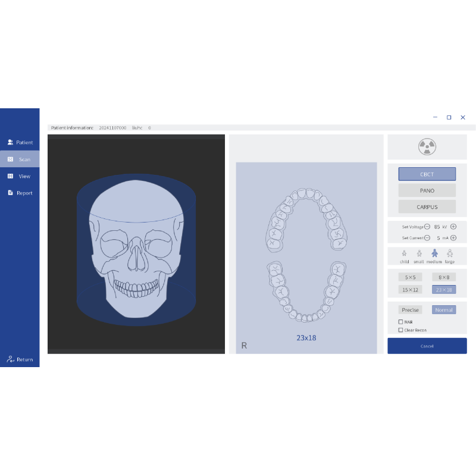This screenshot has width=476, height=476.
Task: Open the Patient section in sidebar
Action: 20,142
